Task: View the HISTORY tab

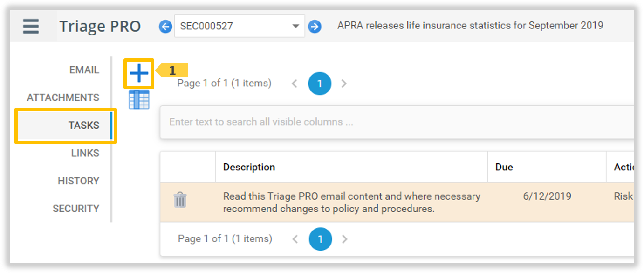Action: click(x=78, y=181)
